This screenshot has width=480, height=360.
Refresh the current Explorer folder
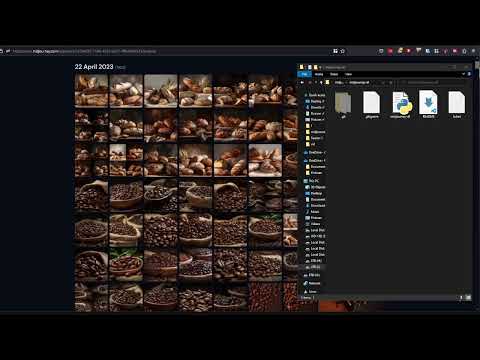[391, 82]
